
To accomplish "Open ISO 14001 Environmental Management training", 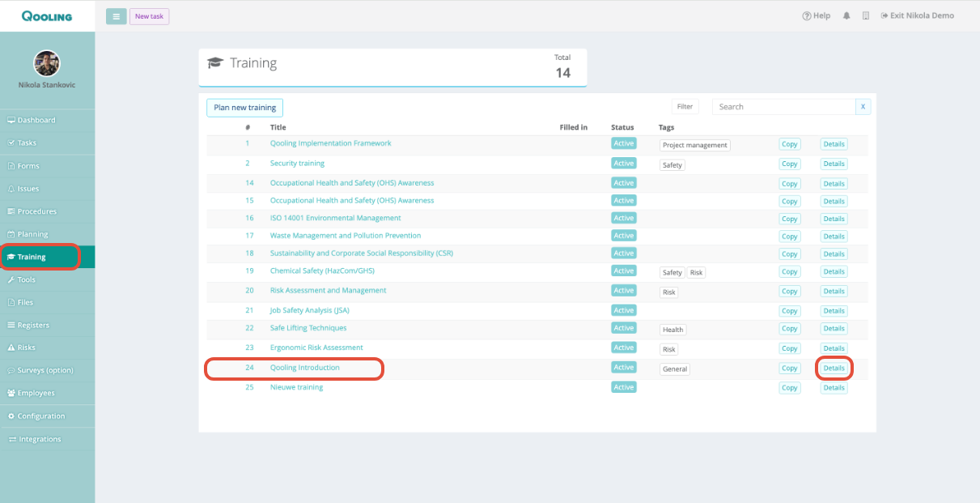I will (335, 218).
